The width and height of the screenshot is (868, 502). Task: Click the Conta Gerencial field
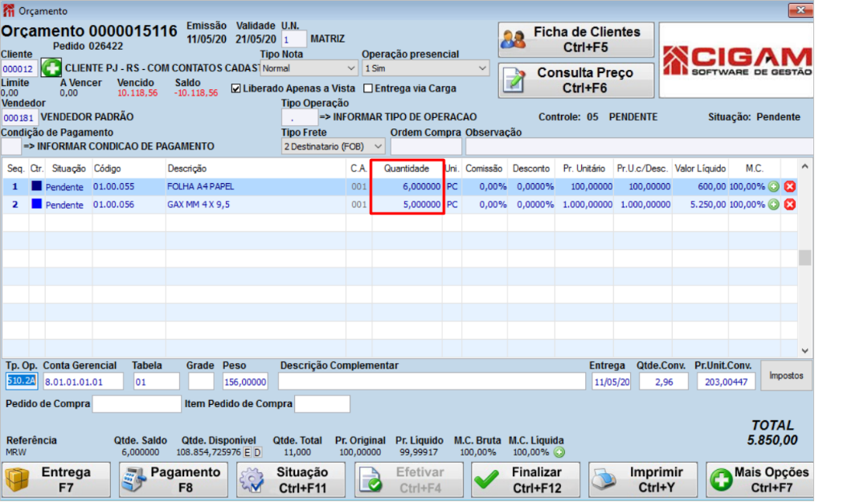coord(83,382)
